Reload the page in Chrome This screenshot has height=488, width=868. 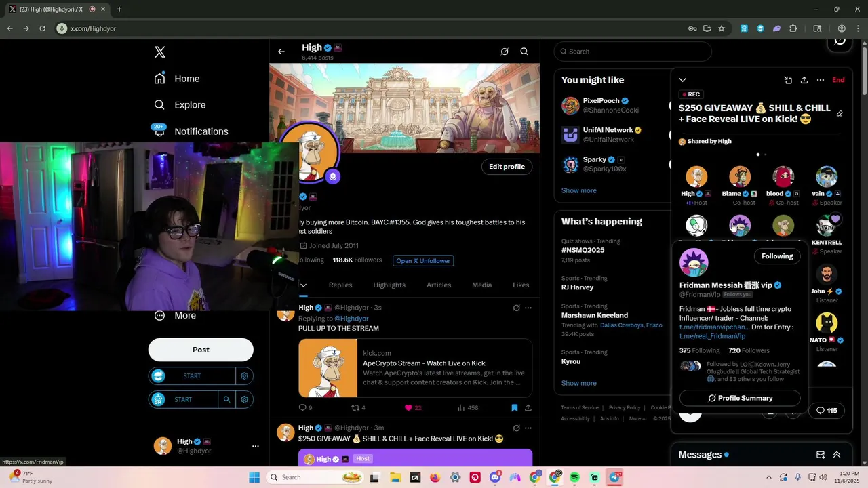42,28
